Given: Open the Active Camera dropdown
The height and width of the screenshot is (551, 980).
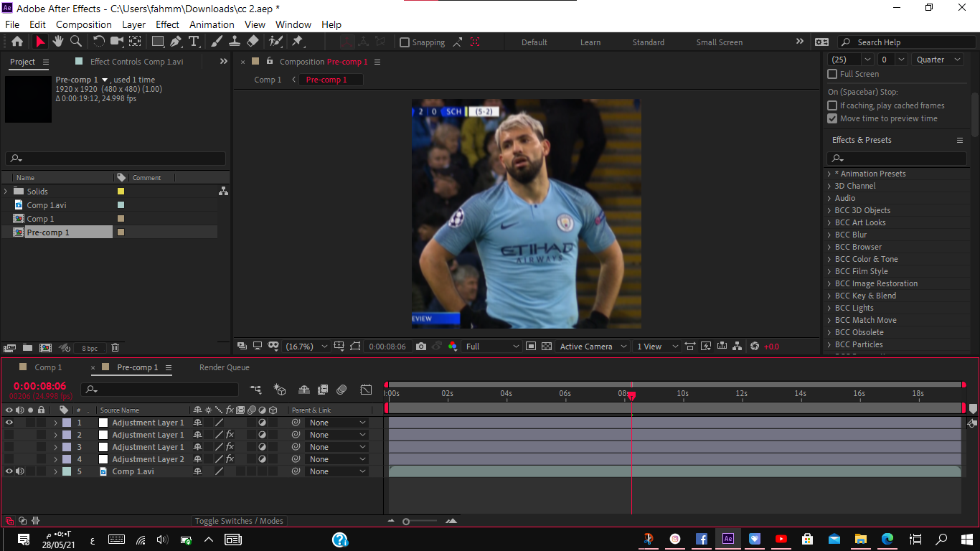Looking at the screenshot, I should click(593, 347).
